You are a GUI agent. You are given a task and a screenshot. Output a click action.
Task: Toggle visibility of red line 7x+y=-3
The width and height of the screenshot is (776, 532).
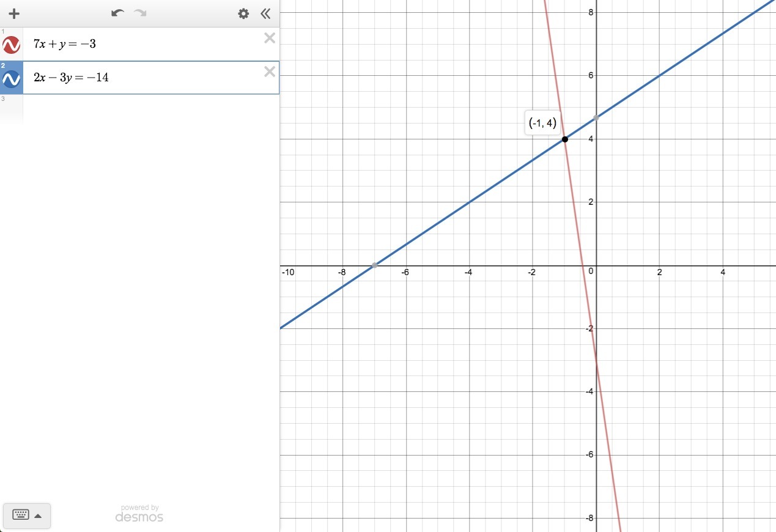[x=12, y=45]
